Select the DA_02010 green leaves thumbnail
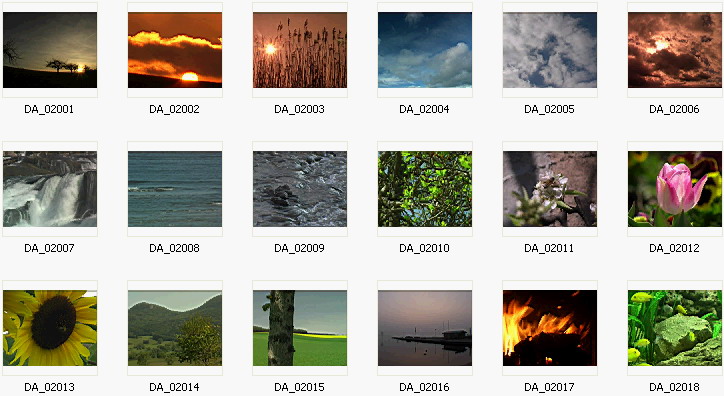The image size is (724, 396). 425,189
